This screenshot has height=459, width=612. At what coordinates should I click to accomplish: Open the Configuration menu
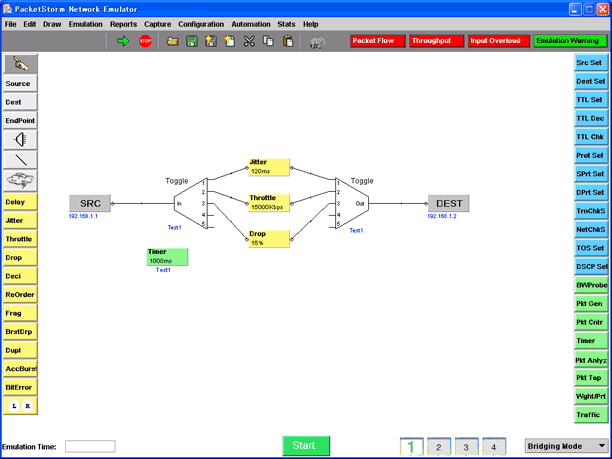coord(201,24)
